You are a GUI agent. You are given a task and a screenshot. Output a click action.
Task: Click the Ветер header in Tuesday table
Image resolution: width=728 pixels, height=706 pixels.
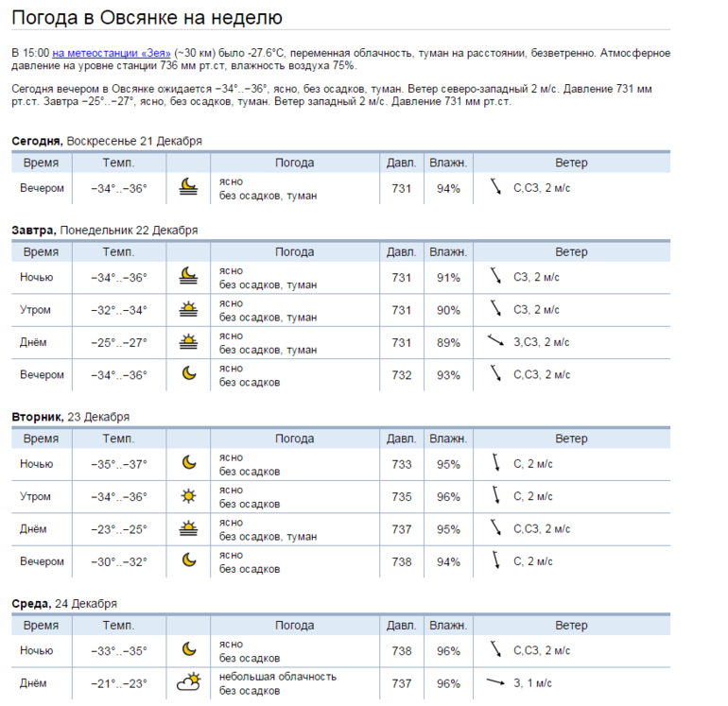coord(572,439)
